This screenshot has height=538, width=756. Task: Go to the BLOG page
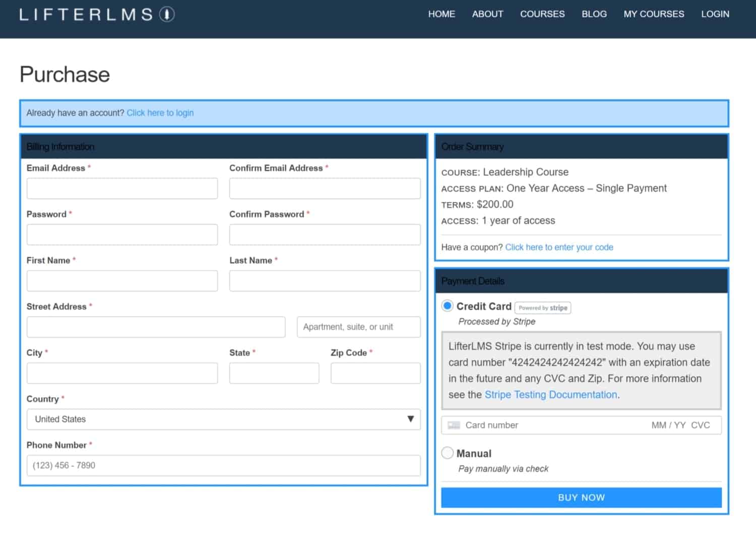tap(594, 14)
